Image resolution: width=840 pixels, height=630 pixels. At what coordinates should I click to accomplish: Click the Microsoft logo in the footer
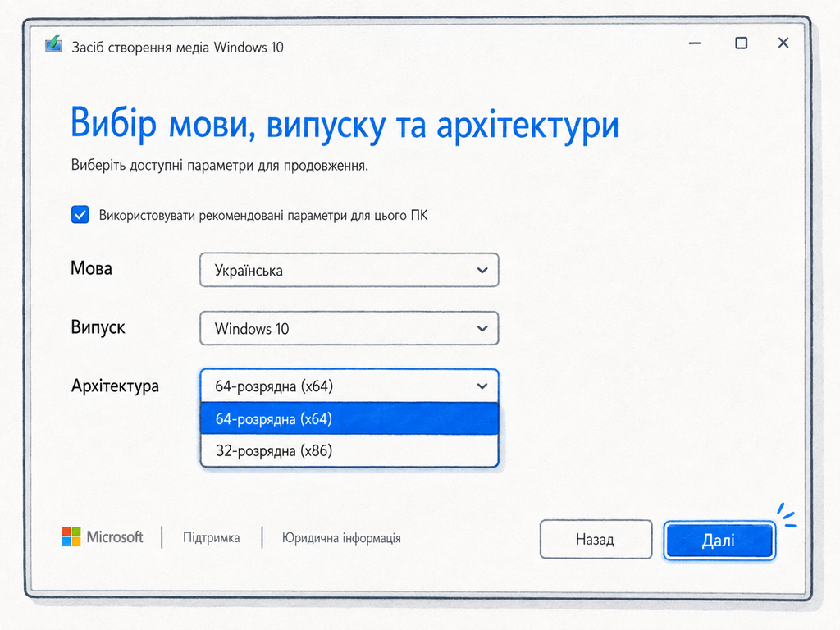pyautogui.click(x=103, y=536)
